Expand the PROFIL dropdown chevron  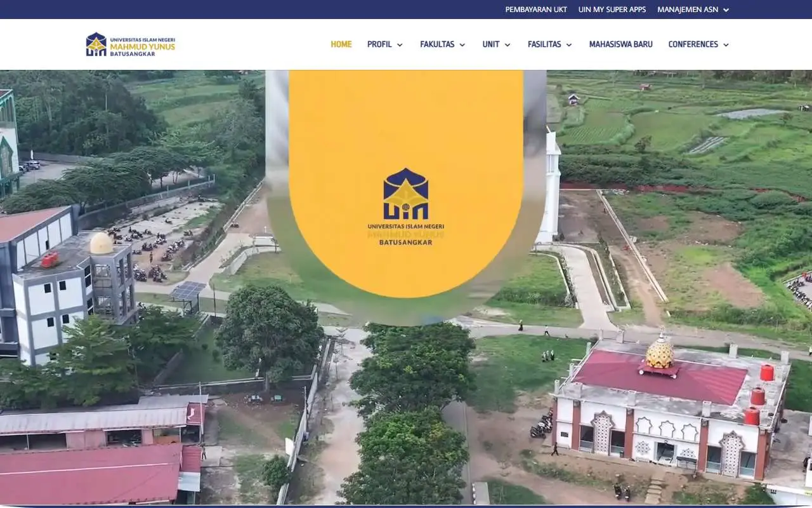[400, 45]
